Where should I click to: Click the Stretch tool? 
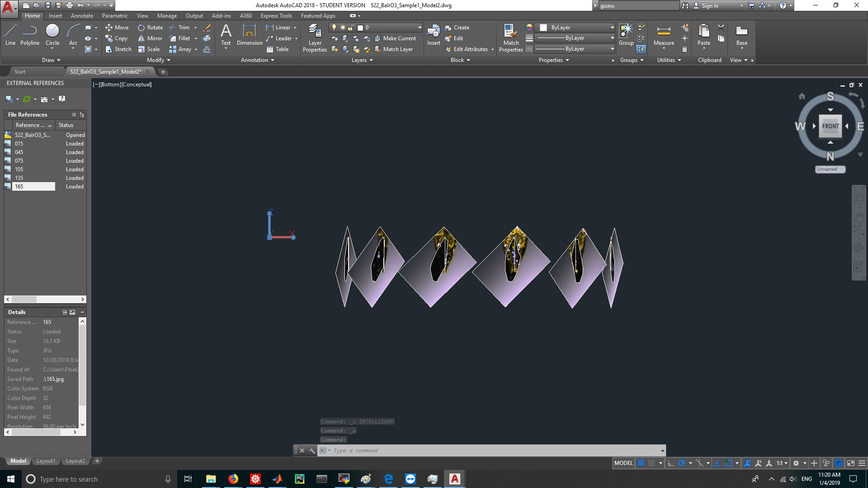[x=118, y=49]
